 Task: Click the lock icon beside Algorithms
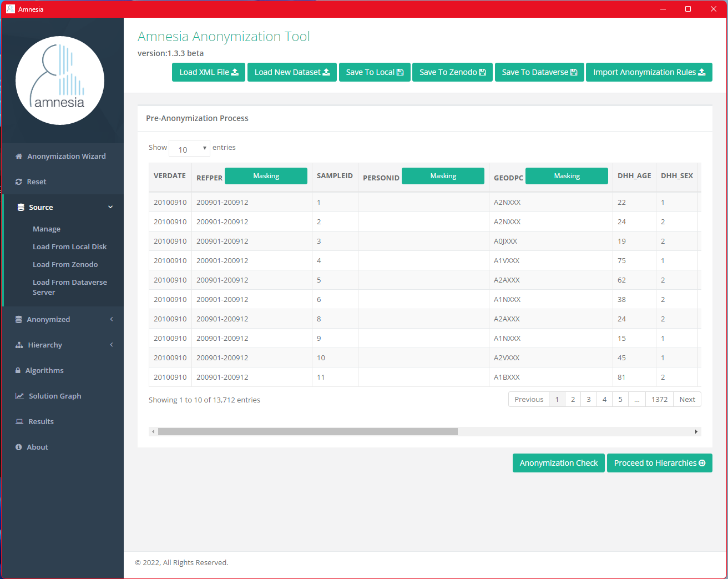(18, 371)
